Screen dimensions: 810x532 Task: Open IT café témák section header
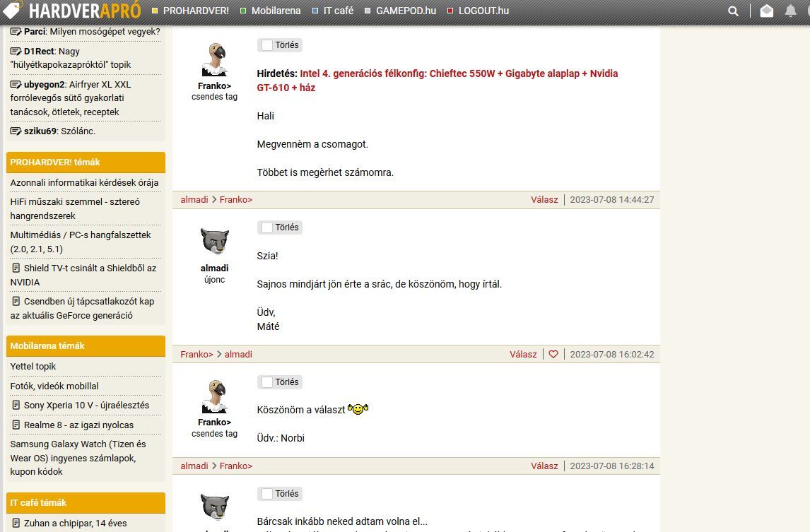coord(86,502)
